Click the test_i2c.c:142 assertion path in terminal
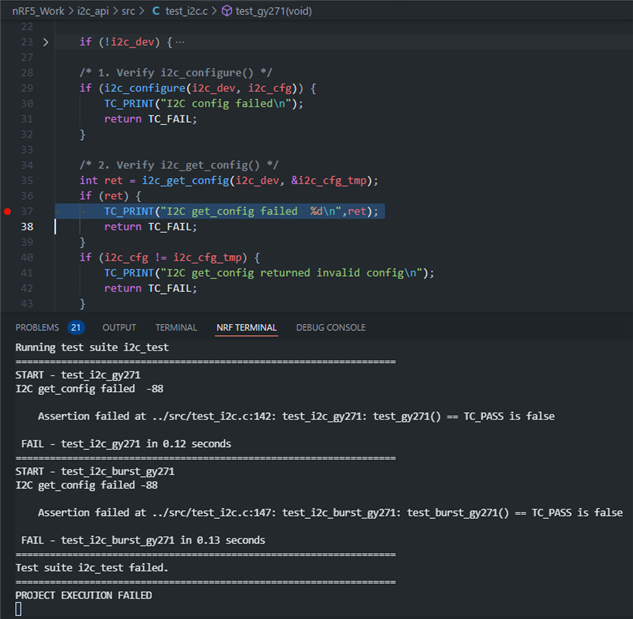 (212, 416)
